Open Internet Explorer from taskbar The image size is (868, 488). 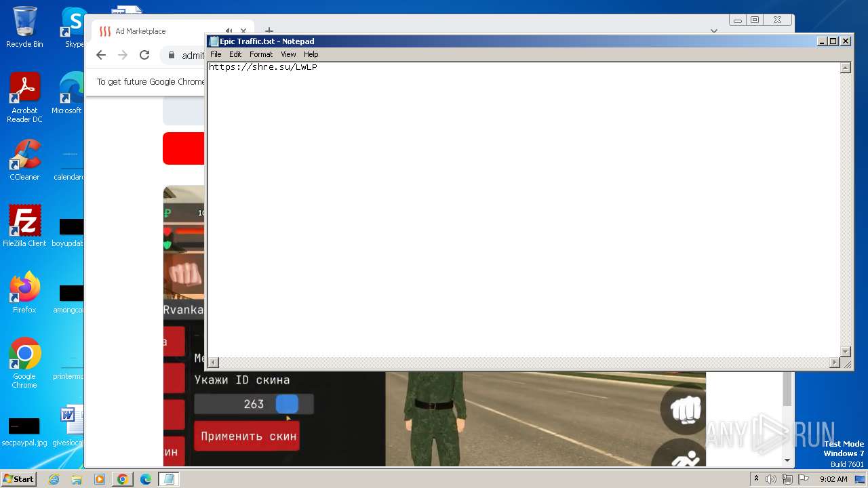pyautogui.click(x=54, y=479)
